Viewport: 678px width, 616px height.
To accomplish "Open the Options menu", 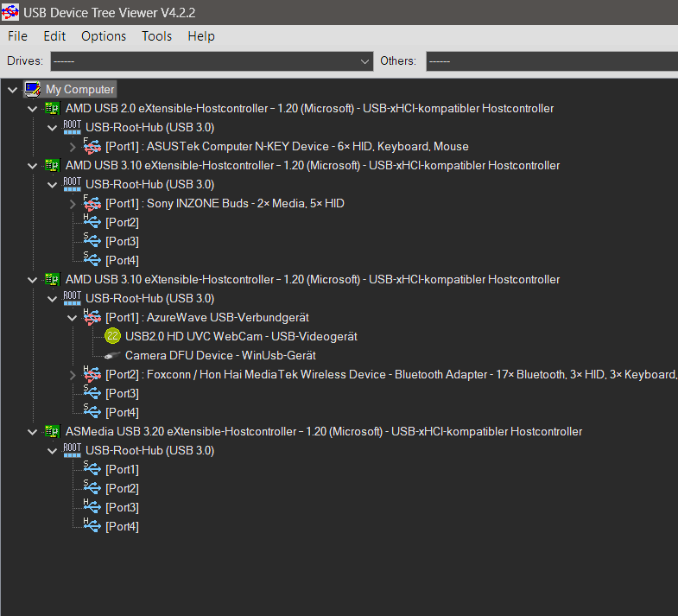I will pyautogui.click(x=104, y=36).
